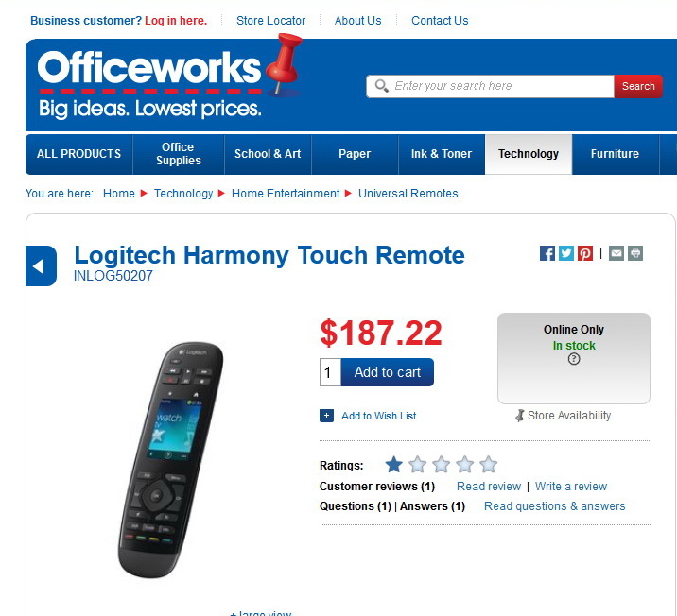Image resolution: width=677 pixels, height=616 pixels.
Task: Open the Store Locator link
Action: 270,20
